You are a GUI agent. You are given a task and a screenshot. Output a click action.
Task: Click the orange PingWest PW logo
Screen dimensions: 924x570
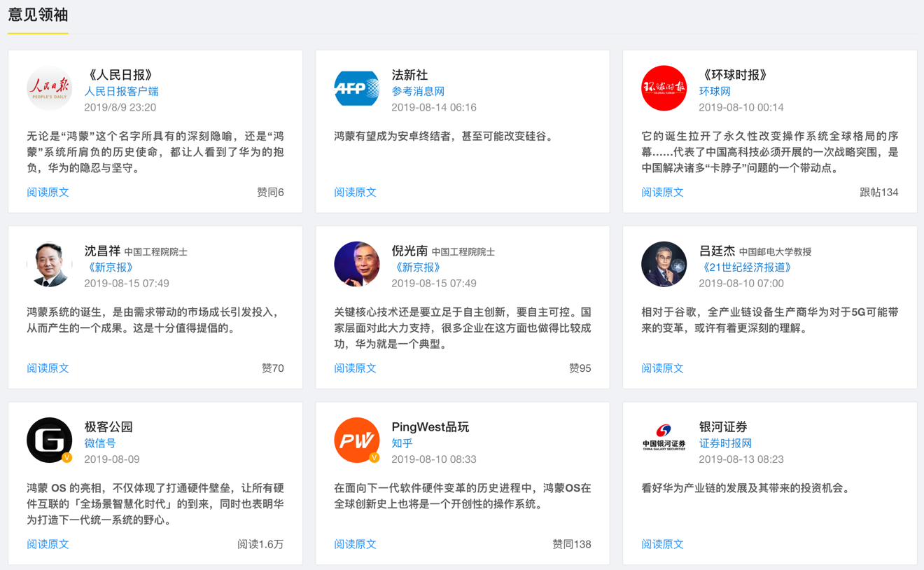[357, 440]
